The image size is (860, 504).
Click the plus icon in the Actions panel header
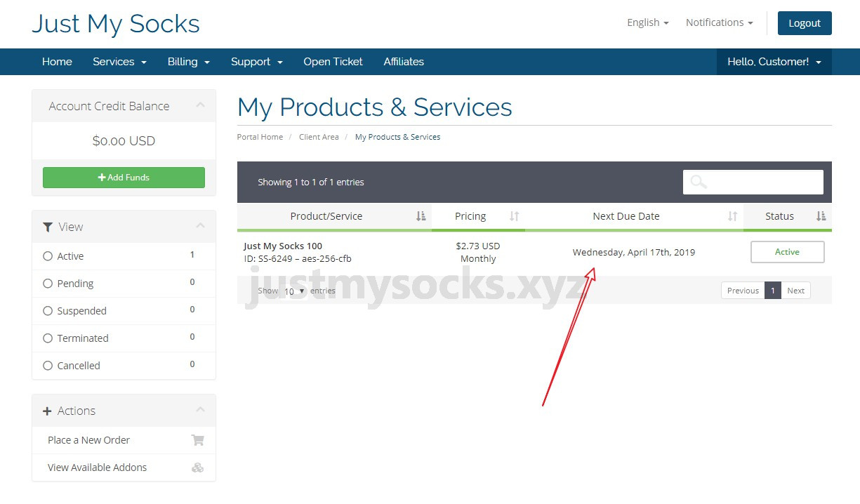tap(47, 411)
